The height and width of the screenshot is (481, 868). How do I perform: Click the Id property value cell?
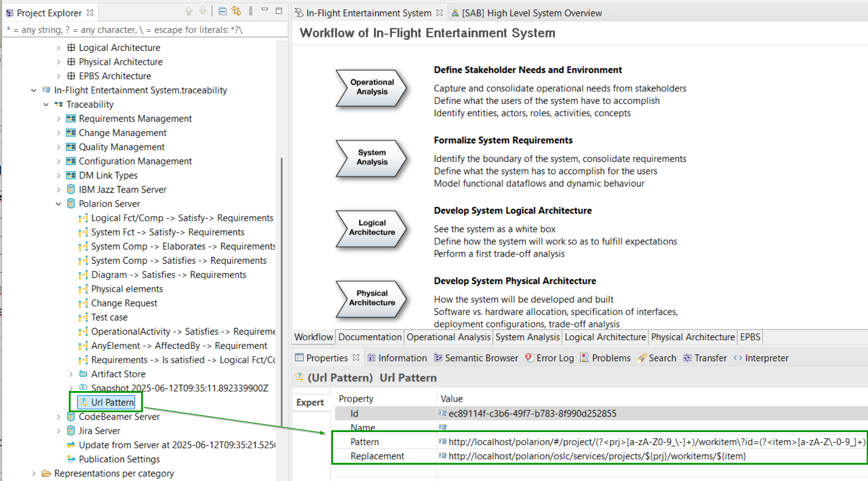coord(653,414)
